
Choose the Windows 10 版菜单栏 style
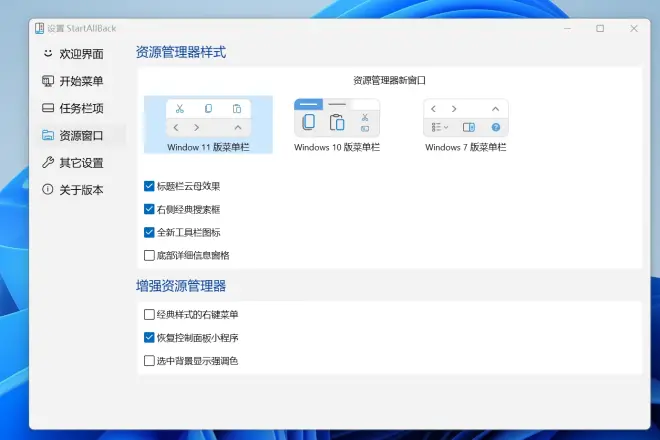coord(337,125)
